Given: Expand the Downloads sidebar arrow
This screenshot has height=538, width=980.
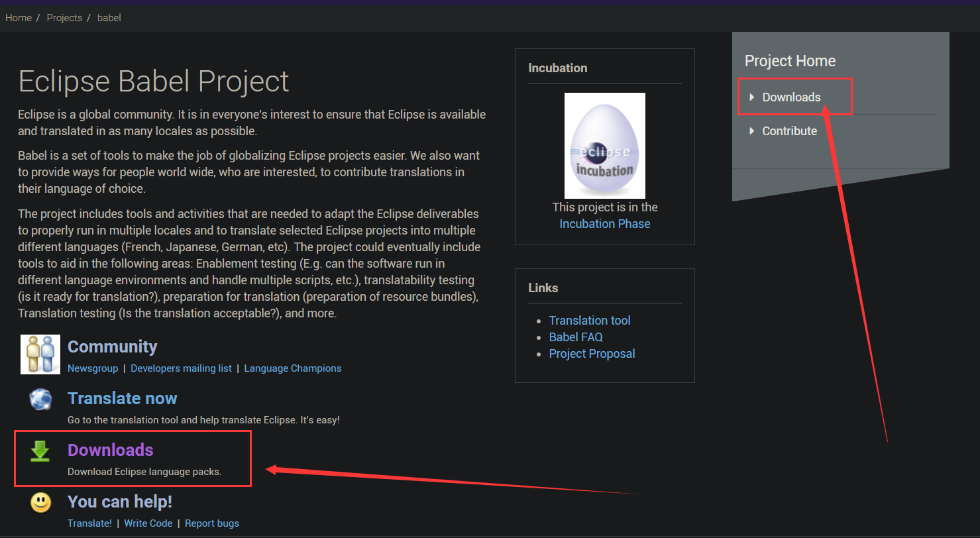Looking at the screenshot, I should [751, 97].
